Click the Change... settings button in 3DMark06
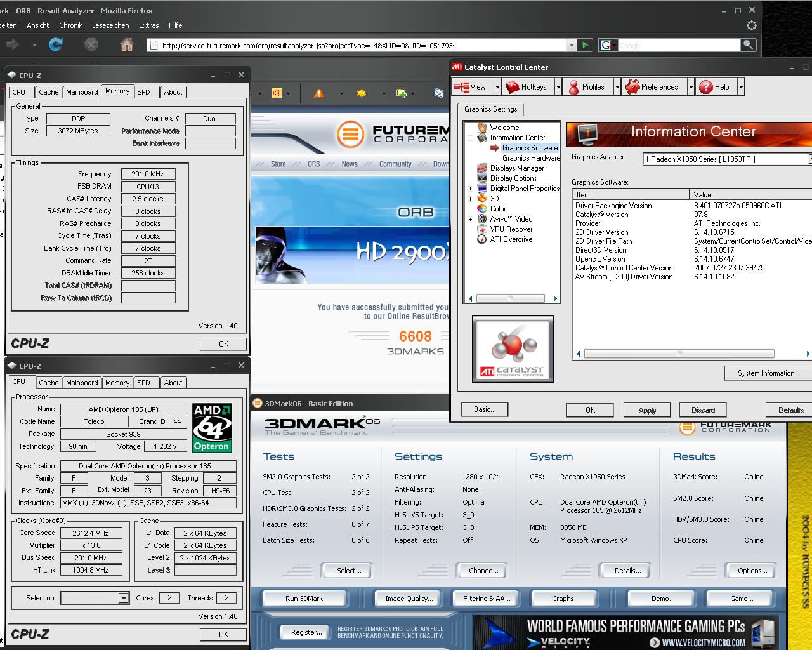This screenshot has width=812, height=650. [x=483, y=571]
